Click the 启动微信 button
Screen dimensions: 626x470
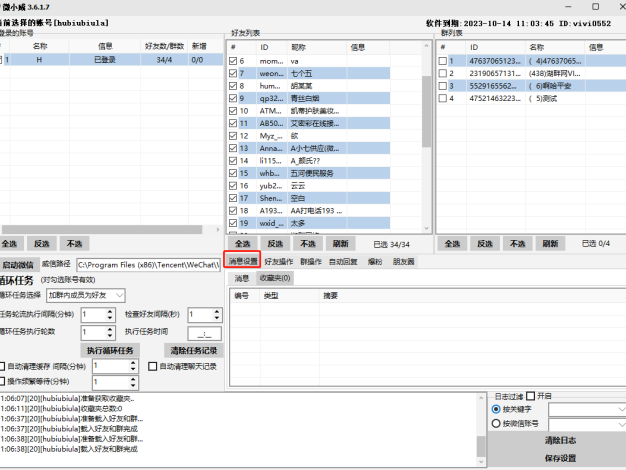coord(18,264)
